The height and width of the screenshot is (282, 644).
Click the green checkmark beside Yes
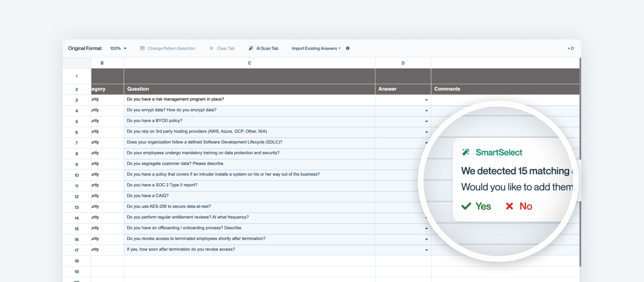point(466,206)
